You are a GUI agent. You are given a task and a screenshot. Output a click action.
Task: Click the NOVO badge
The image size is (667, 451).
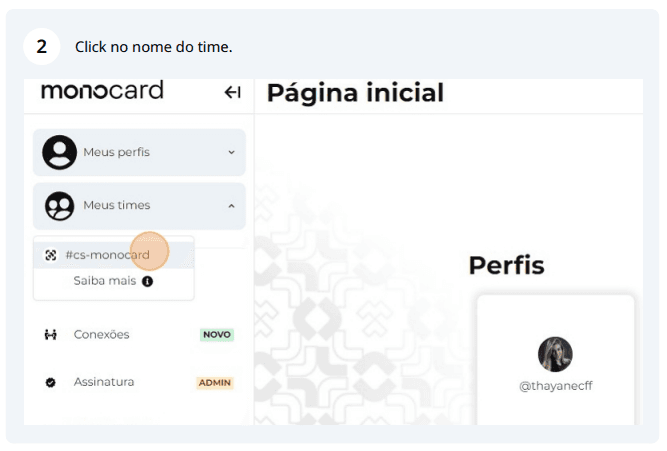pyautogui.click(x=217, y=335)
